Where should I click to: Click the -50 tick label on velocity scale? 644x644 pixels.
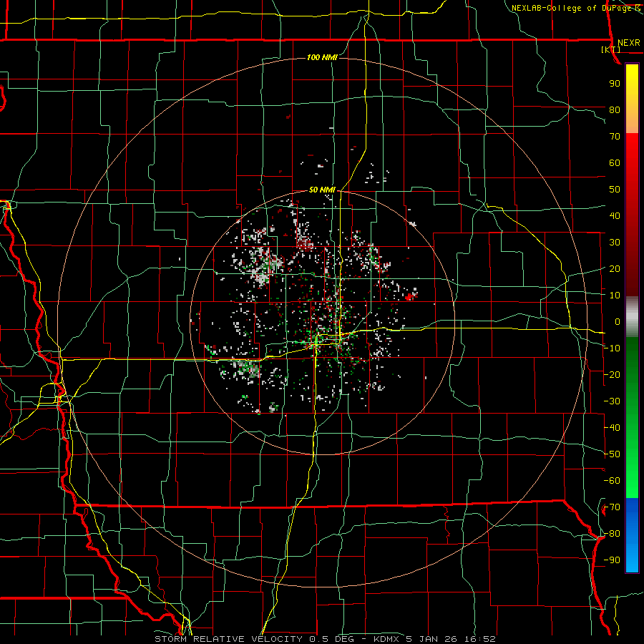tap(612, 454)
